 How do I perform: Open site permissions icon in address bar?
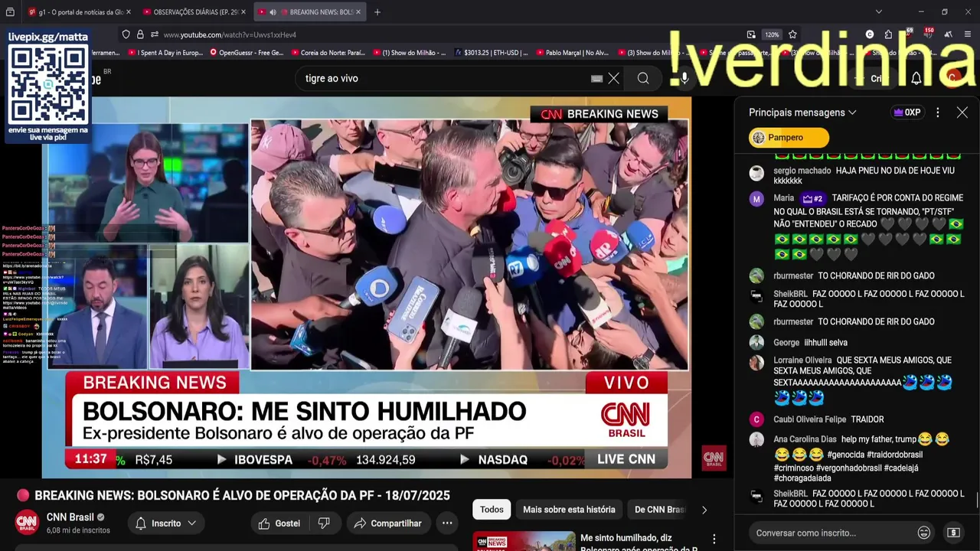[x=154, y=34]
